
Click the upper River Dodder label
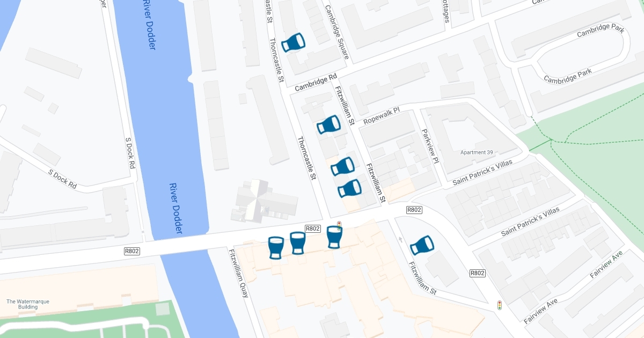coord(150,25)
